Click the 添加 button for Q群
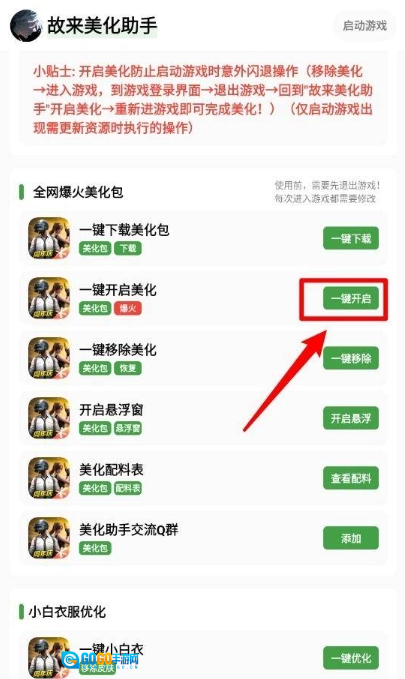 point(351,538)
